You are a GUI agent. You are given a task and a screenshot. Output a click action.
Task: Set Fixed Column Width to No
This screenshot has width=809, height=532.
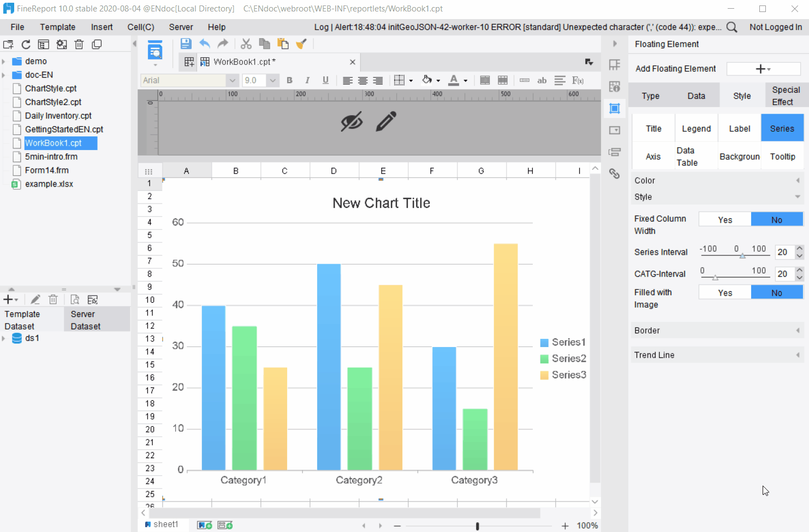[x=777, y=219]
